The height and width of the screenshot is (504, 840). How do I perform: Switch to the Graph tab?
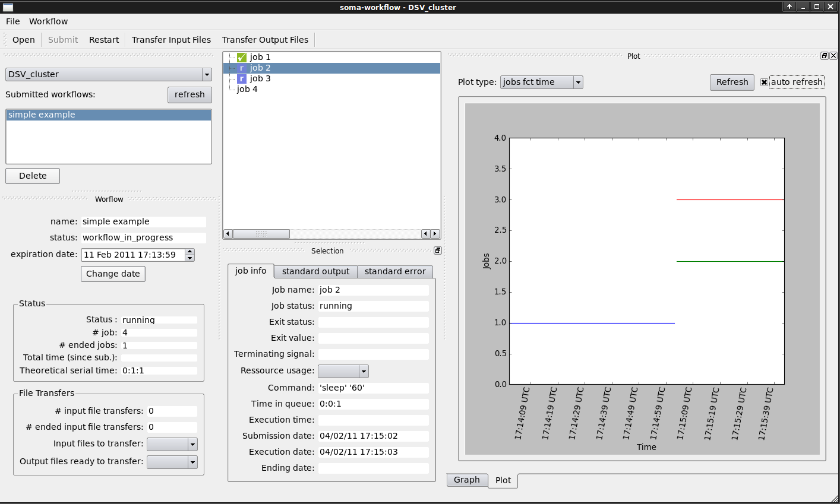[466, 480]
